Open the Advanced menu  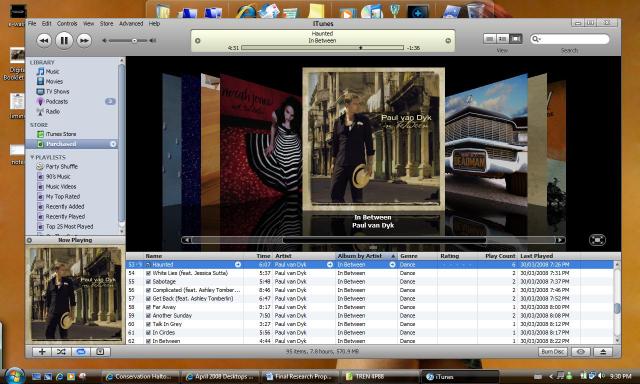point(131,24)
